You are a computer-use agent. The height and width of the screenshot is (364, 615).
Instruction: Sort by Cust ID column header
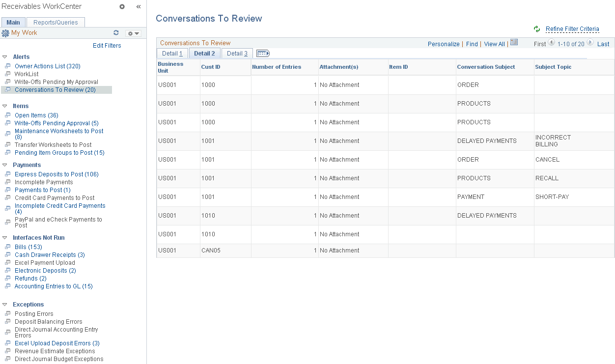211,67
